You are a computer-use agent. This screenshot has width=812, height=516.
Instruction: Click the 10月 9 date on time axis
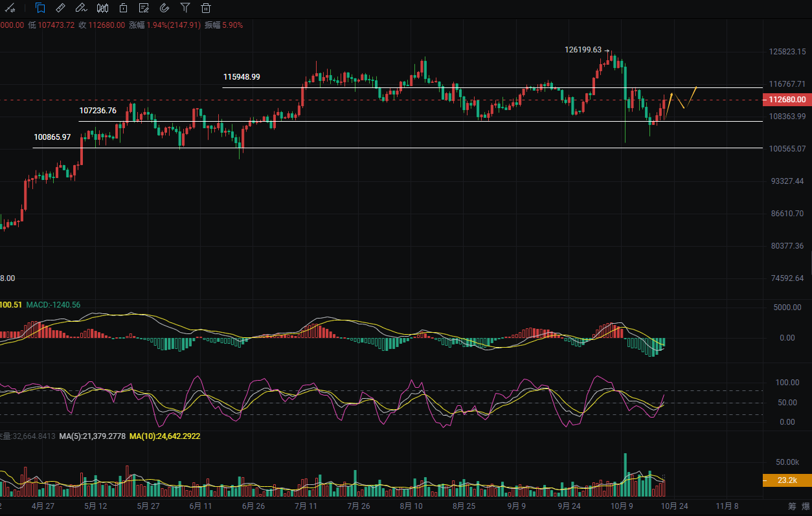click(x=622, y=506)
